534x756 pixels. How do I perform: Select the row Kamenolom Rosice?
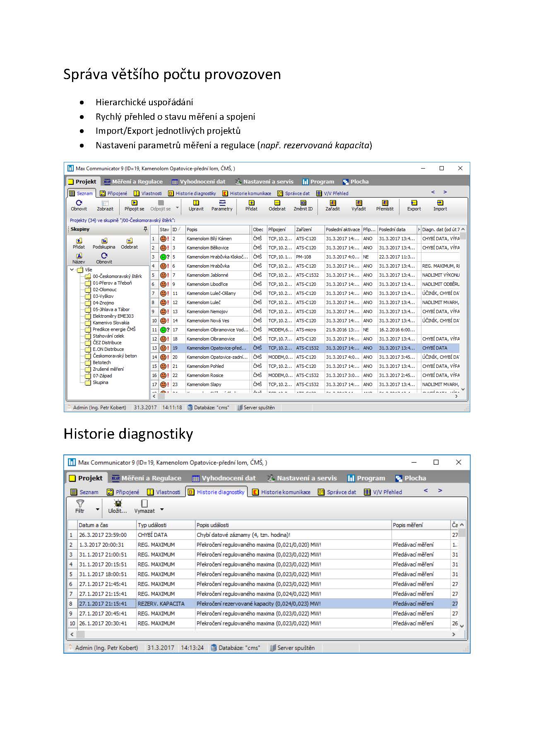click(305, 375)
